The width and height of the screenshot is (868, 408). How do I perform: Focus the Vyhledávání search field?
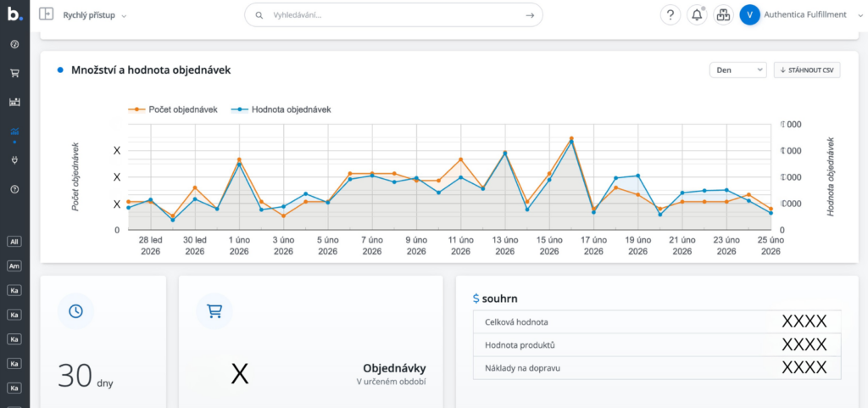[393, 15]
